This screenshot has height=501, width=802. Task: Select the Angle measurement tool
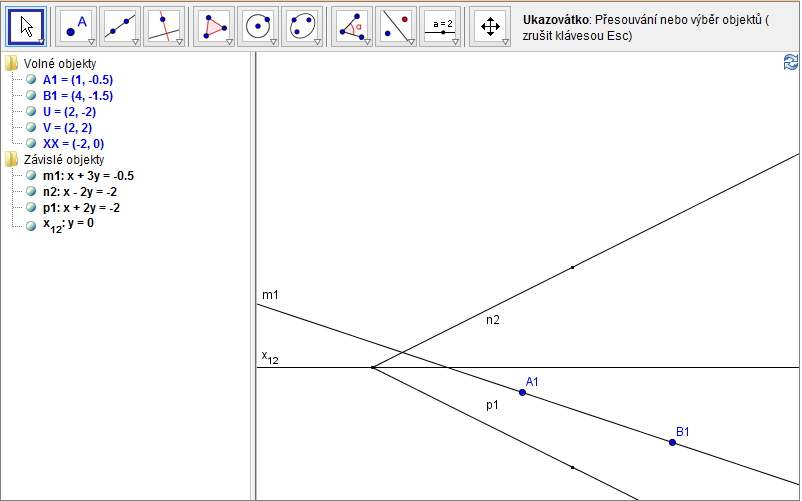point(352,26)
